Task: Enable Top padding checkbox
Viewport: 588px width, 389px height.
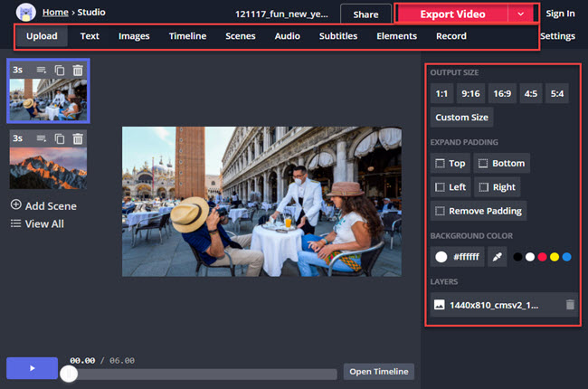Action: pyautogui.click(x=441, y=164)
